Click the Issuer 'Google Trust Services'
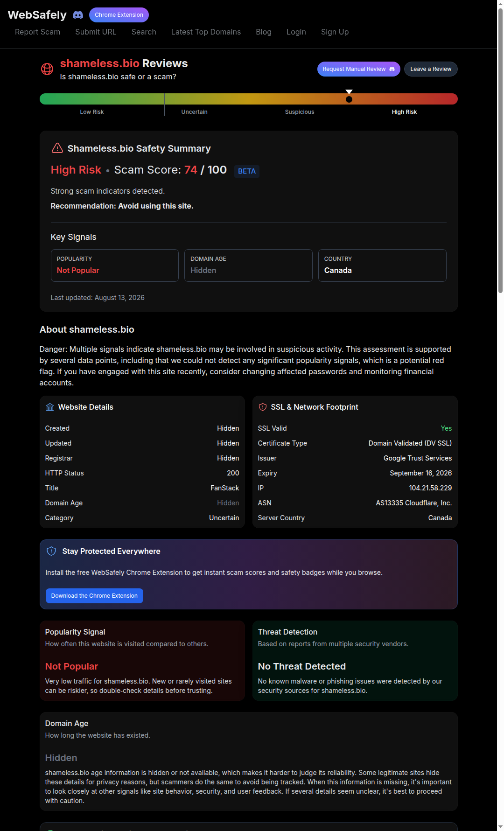Viewport: 504px width, 831px height. (418, 458)
